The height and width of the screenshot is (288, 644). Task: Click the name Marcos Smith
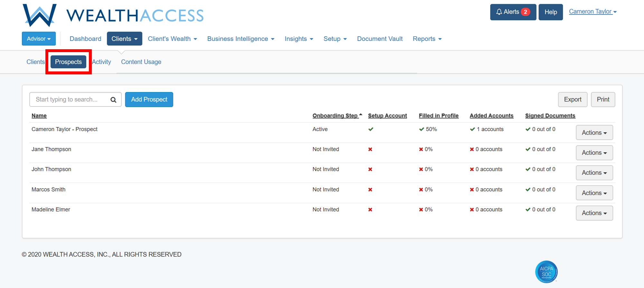pos(48,190)
